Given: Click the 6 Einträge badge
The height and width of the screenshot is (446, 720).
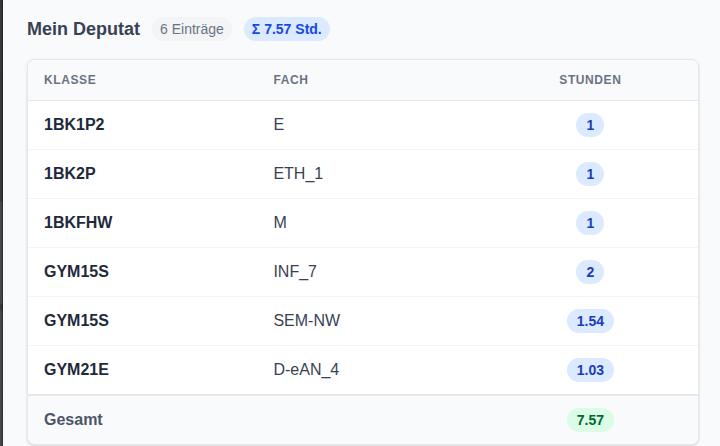Looking at the screenshot, I should pos(192,29).
